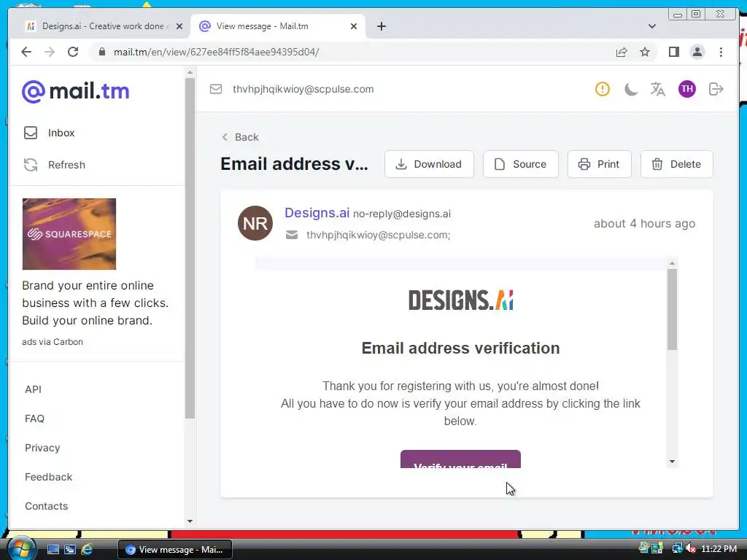Open the Windows Start orb
Image resolution: width=747 pixels, height=560 pixels.
click(21, 549)
